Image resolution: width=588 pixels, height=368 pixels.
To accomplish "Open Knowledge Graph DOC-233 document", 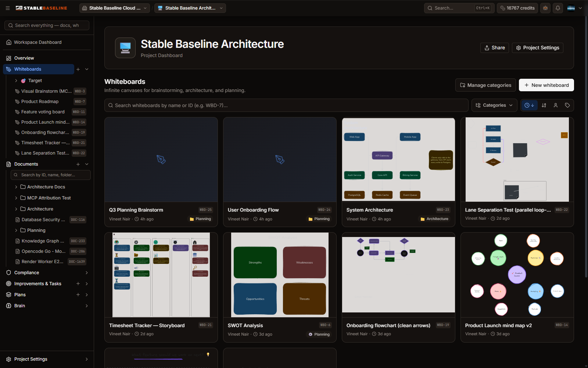I will tap(51, 241).
